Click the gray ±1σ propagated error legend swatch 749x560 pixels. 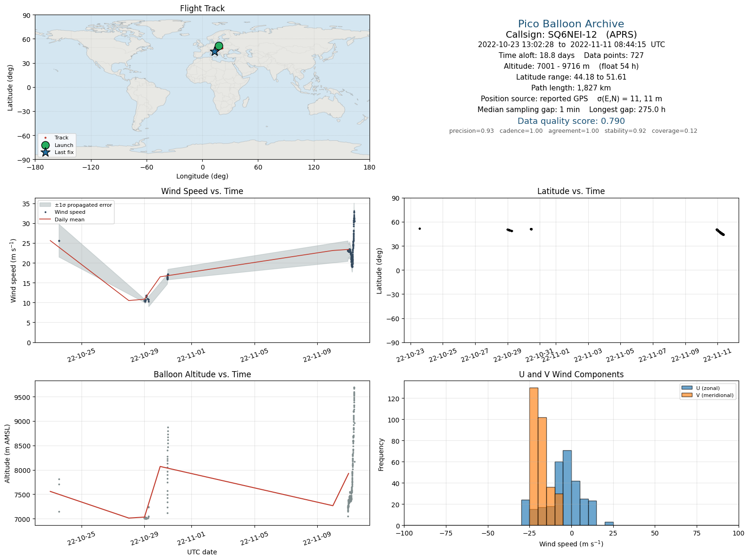tap(45, 205)
